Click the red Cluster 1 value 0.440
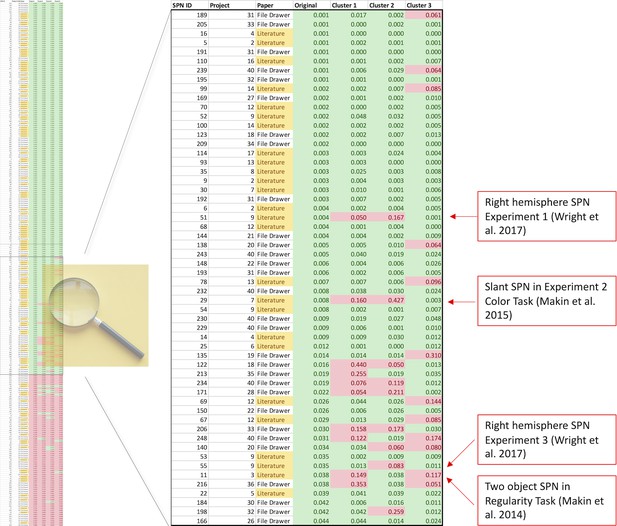Viewport: 617px width, 526px height. [x=349, y=365]
